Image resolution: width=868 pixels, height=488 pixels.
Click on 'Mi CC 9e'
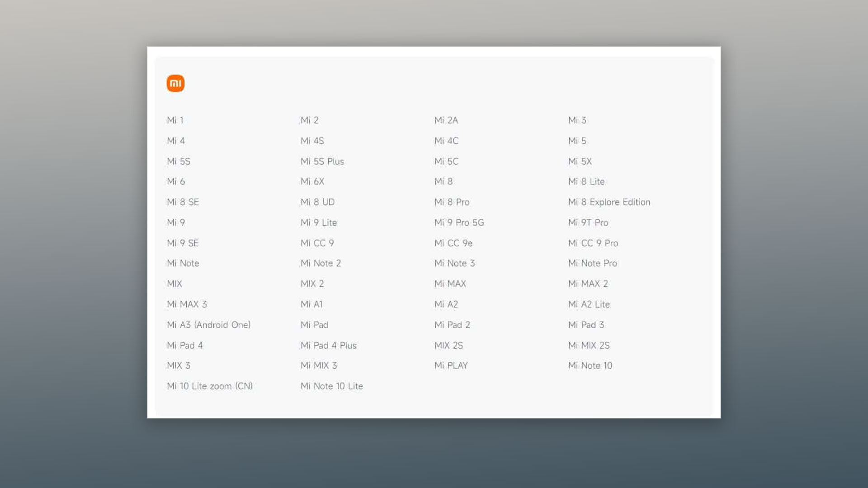pos(453,243)
